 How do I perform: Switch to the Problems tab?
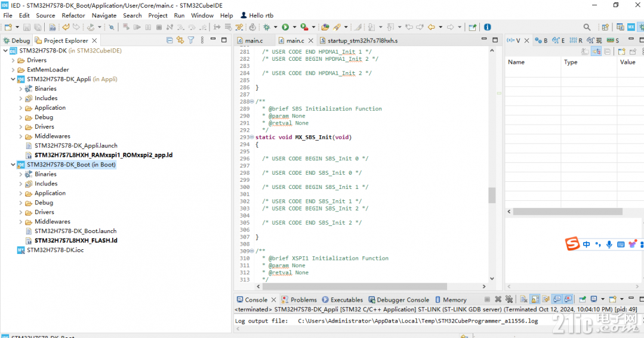299,300
